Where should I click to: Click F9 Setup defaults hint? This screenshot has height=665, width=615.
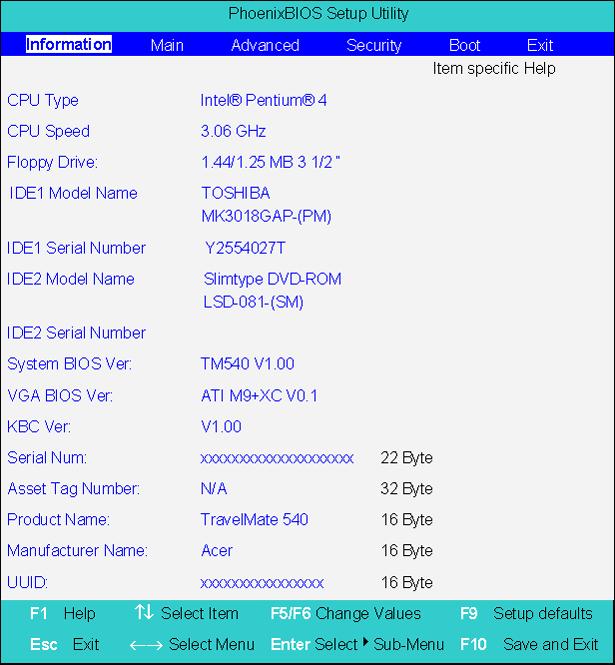coord(526,613)
